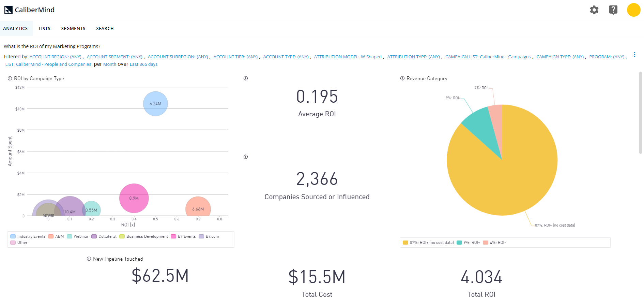Image resolution: width=644 pixels, height=306 pixels.
Task: Open the settings gear icon
Action: tap(594, 10)
